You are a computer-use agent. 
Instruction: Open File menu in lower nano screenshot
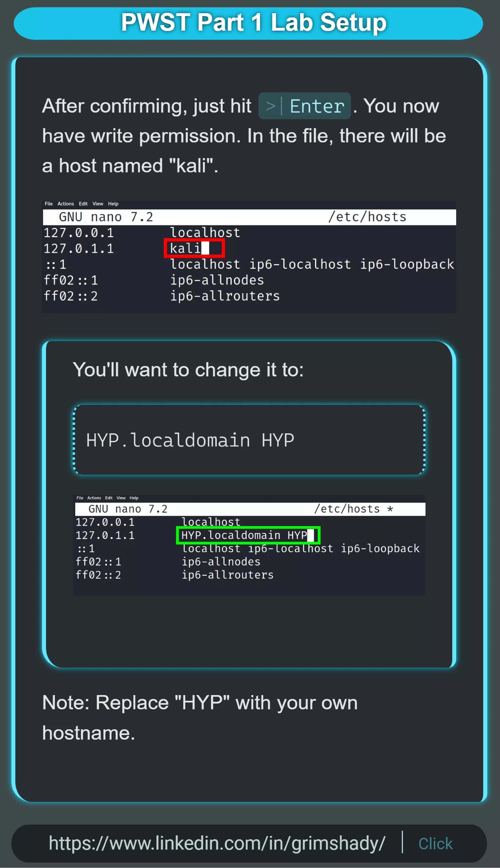point(80,498)
